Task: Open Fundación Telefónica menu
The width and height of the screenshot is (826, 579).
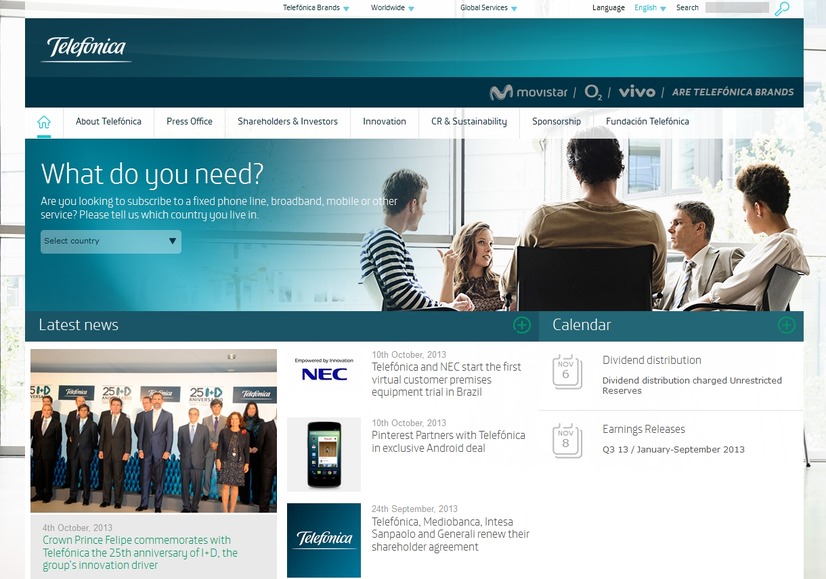Action: click(x=647, y=122)
